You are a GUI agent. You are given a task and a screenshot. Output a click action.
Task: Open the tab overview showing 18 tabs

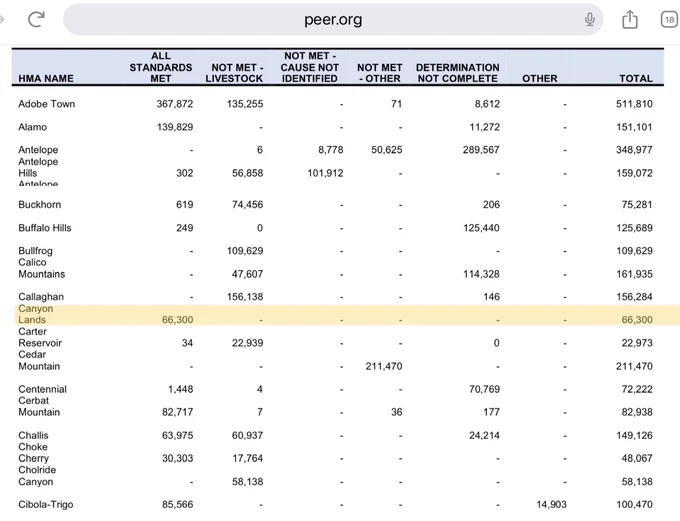[669, 20]
